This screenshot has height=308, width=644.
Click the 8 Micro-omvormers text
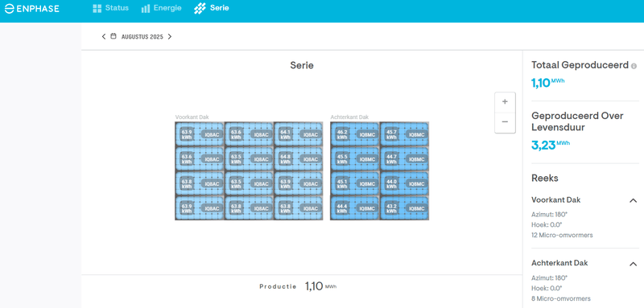[x=560, y=298]
